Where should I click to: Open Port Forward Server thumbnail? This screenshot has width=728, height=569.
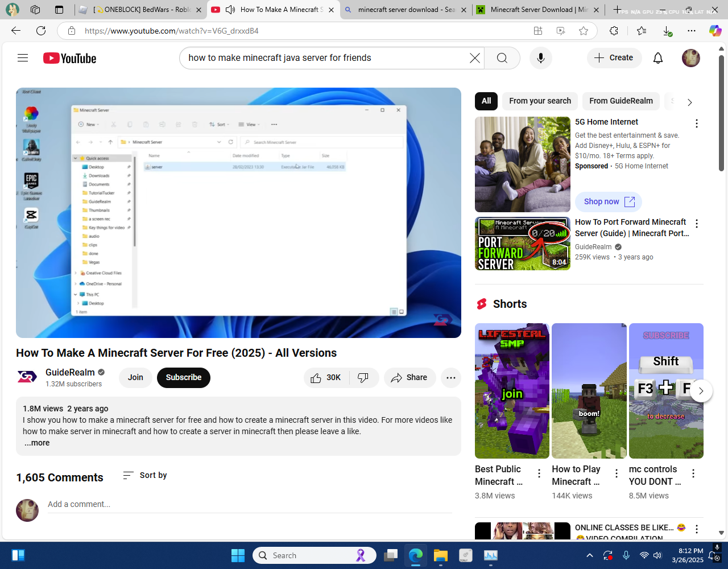pyautogui.click(x=523, y=244)
